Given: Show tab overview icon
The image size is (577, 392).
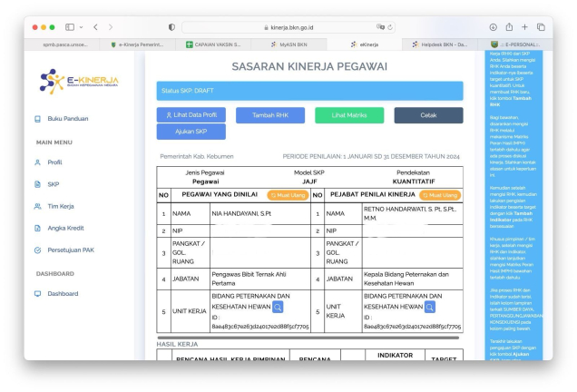Looking at the screenshot, I should [541, 27].
